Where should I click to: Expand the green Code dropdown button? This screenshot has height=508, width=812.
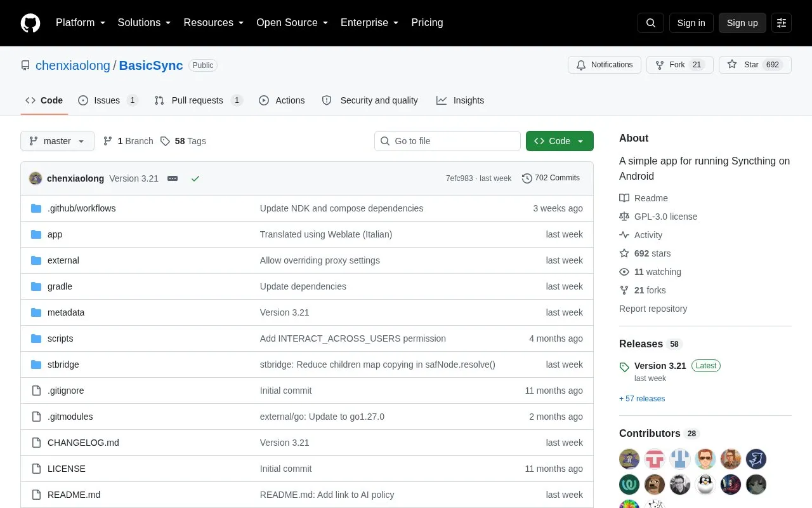560,141
